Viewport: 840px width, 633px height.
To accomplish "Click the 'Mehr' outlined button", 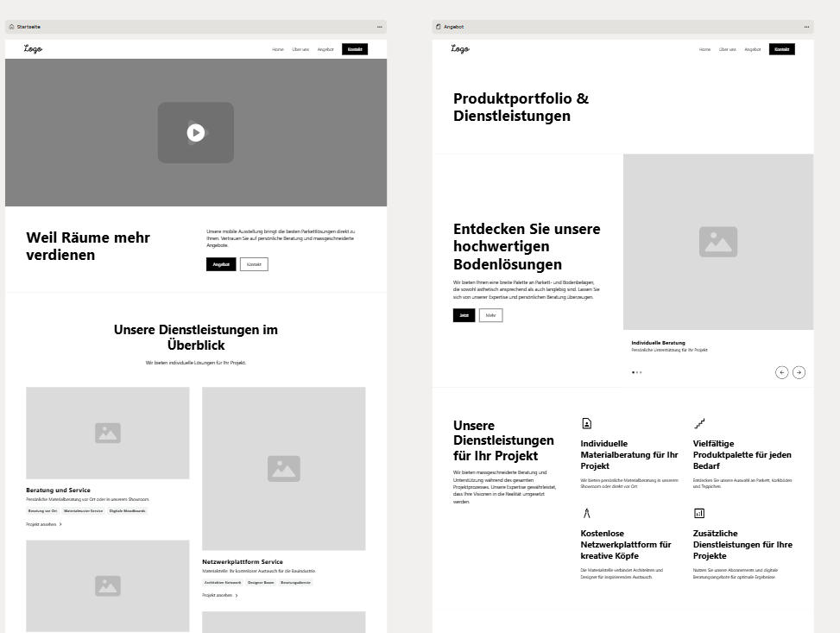I will (x=490, y=315).
